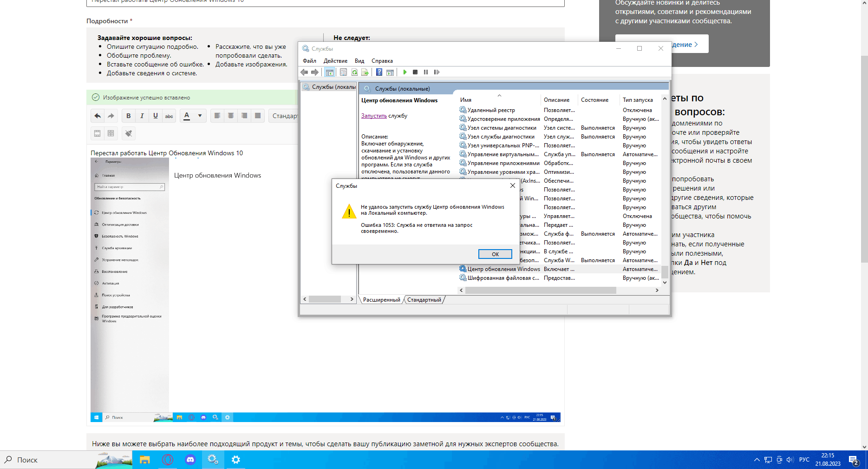
Task: Align text right in the post editor
Action: click(x=244, y=116)
